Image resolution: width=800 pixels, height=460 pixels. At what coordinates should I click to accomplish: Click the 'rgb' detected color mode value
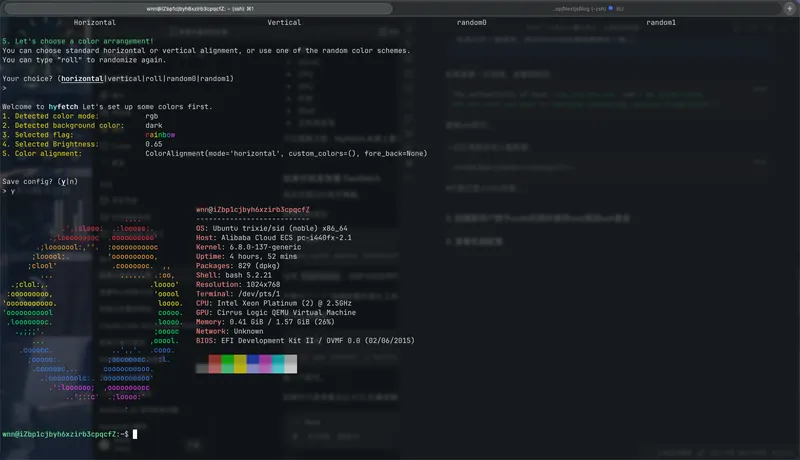click(x=152, y=116)
